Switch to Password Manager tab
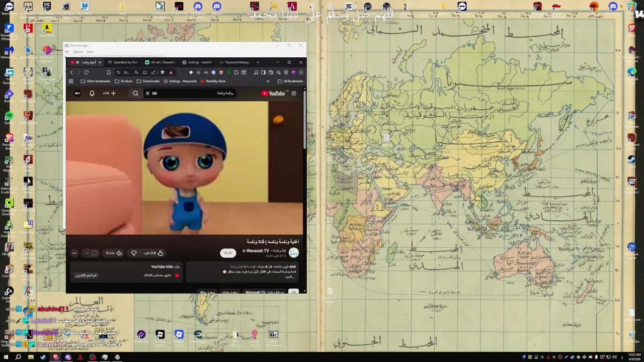Image resolution: width=644 pixels, height=362 pixels. pos(234,62)
